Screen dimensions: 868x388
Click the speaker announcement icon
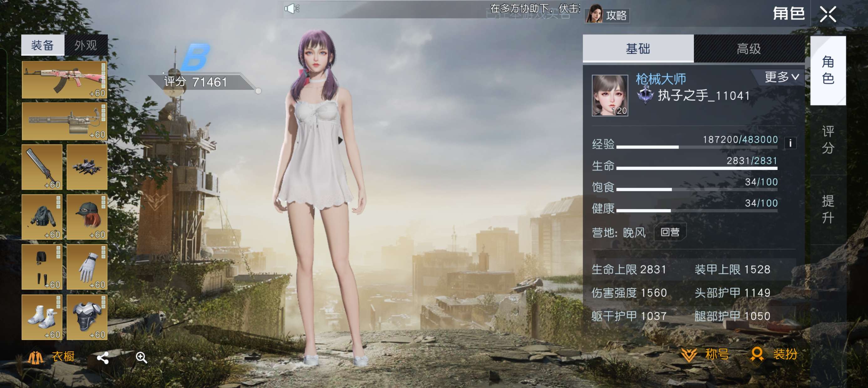click(x=292, y=8)
